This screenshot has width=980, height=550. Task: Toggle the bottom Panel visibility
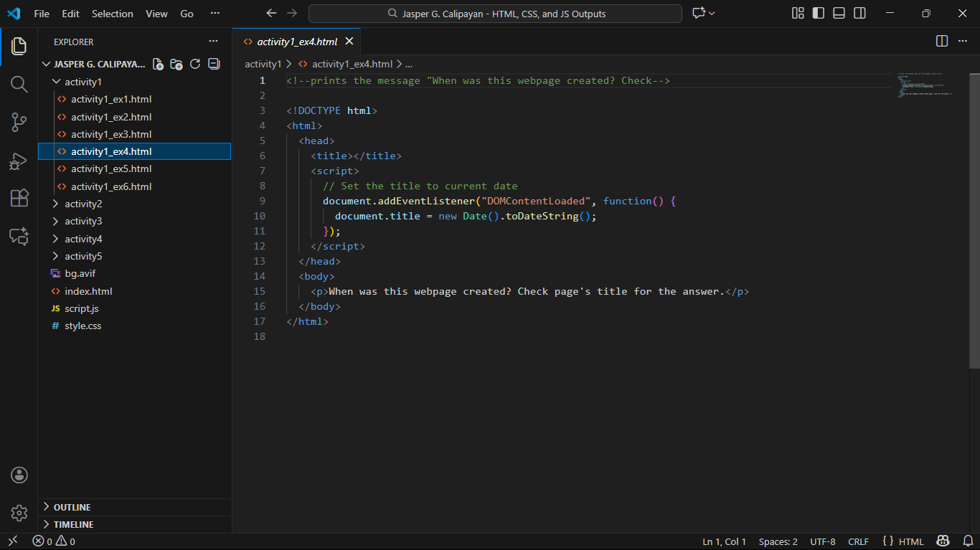[839, 14]
